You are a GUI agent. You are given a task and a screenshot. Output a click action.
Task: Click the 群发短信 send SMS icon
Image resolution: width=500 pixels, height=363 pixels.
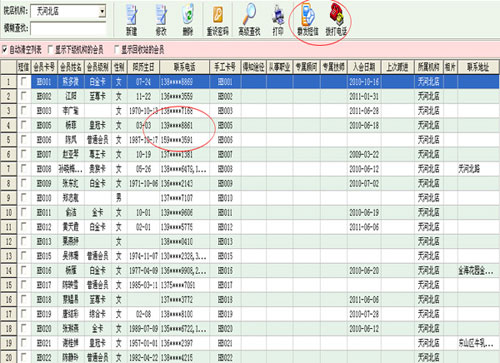tap(308, 19)
